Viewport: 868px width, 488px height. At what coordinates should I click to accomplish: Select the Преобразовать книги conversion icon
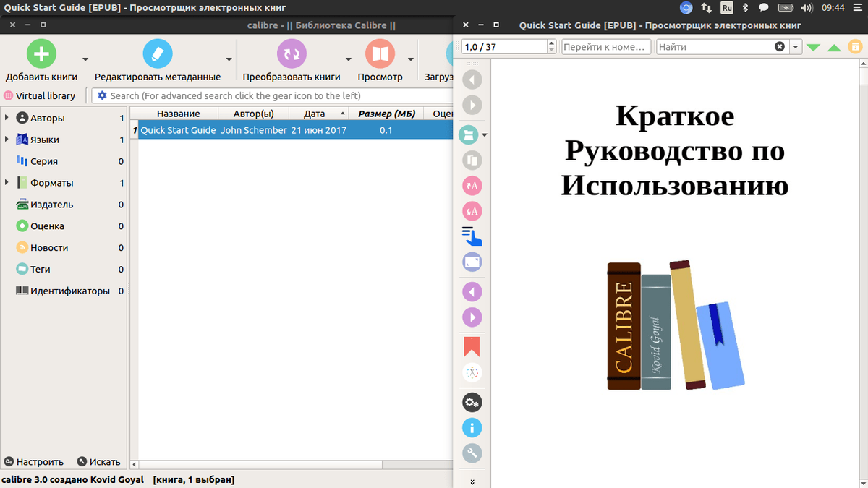(292, 53)
